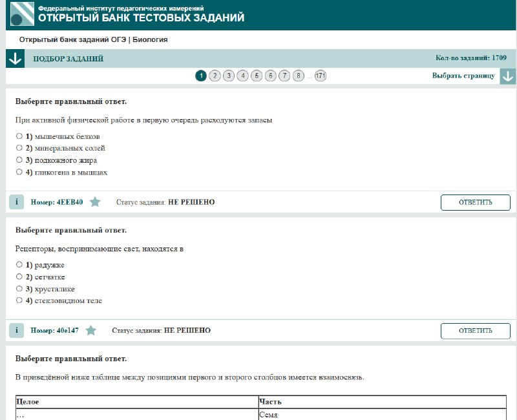The width and height of the screenshot is (517, 420).
Task: Click info icon for task 40e147
Action: (16, 331)
